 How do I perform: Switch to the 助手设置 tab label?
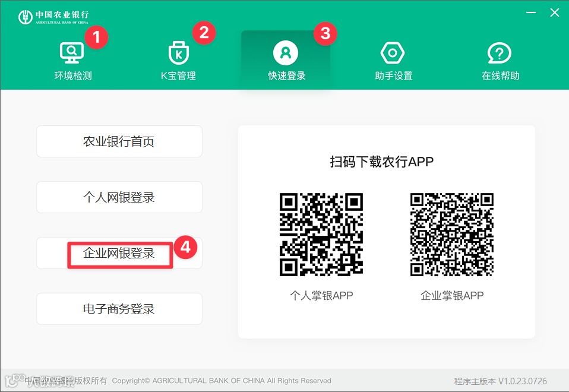[394, 75]
